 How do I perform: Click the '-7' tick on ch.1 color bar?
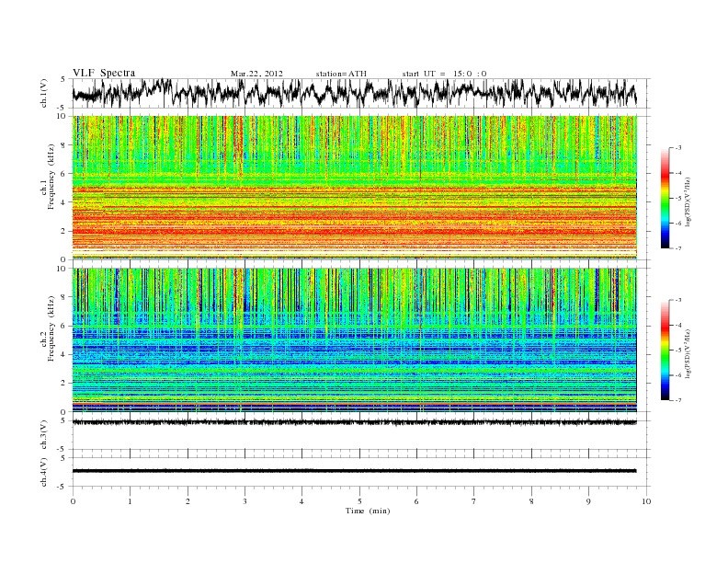tap(677, 248)
